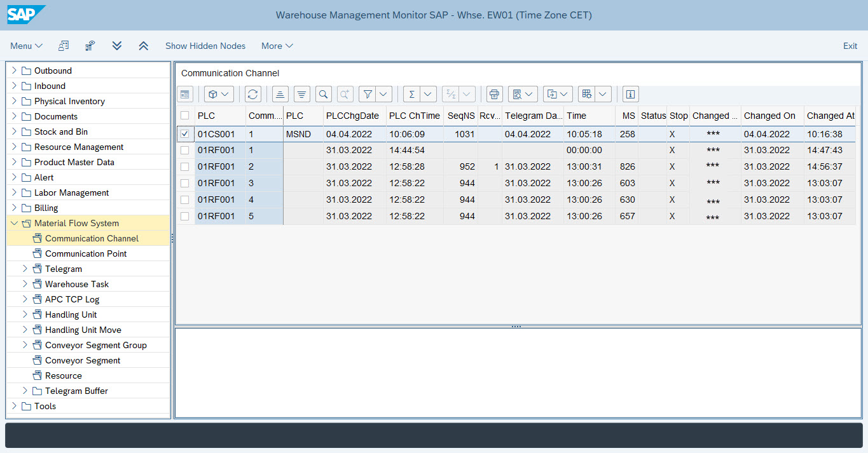The image size is (868, 453).
Task: Select the Billing tree item
Action: 46,208
